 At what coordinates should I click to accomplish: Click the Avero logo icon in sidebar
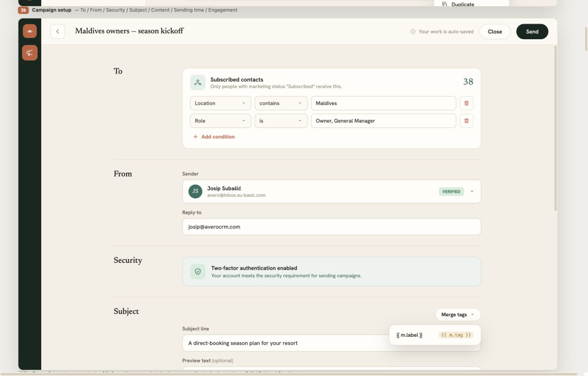[x=30, y=31]
